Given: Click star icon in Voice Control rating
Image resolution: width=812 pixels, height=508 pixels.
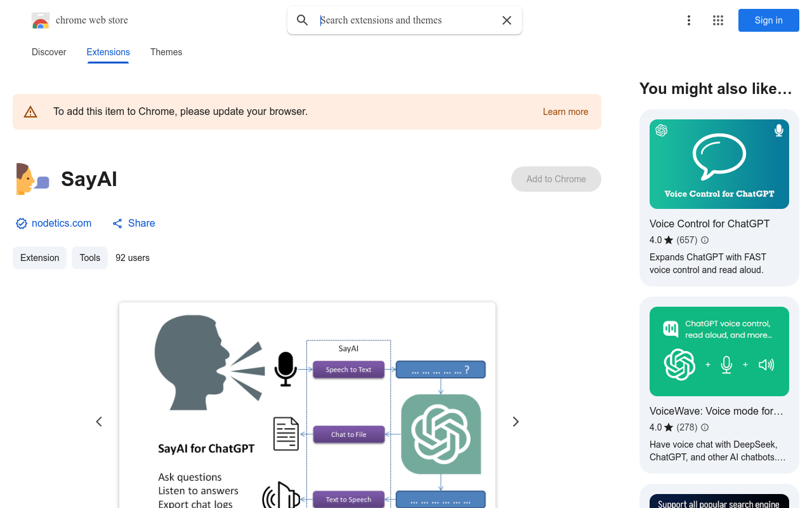Looking at the screenshot, I should pos(669,240).
